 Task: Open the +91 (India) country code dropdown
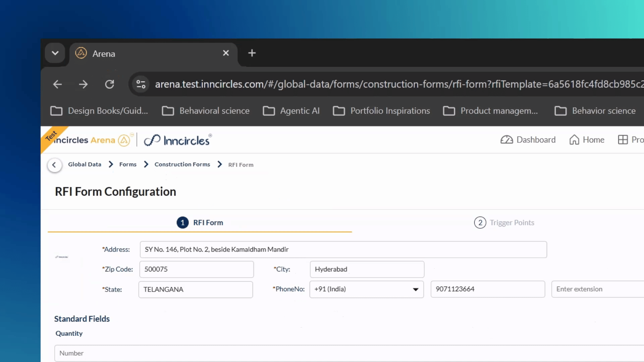pyautogui.click(x=367, y=289)
